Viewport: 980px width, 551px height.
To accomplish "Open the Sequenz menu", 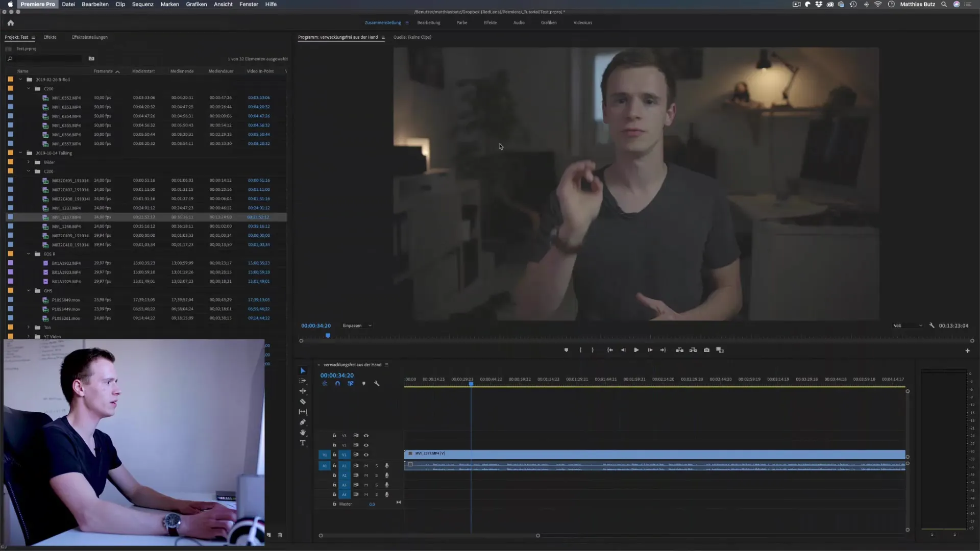I will (143, 4).
